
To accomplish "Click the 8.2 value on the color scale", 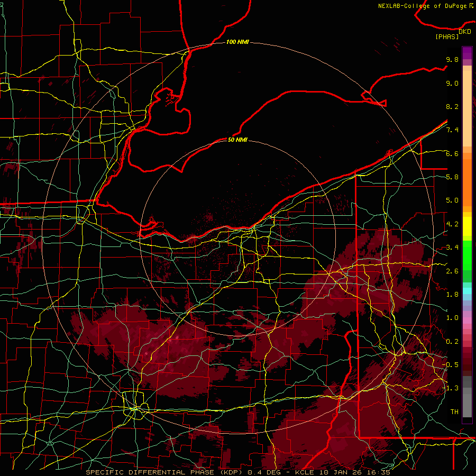I will pos(452,106).
